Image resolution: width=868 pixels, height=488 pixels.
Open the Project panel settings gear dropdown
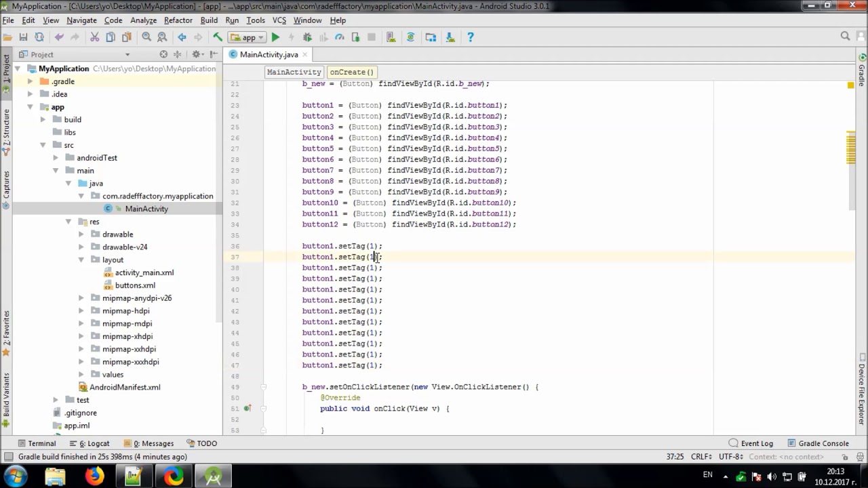point(198,54)
